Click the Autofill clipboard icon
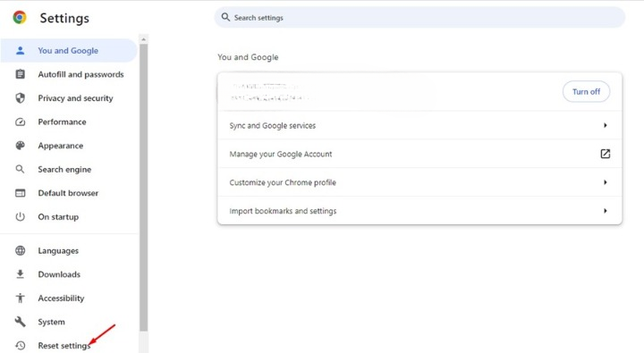This screenshot has height=353, width=644. point(20,74)
